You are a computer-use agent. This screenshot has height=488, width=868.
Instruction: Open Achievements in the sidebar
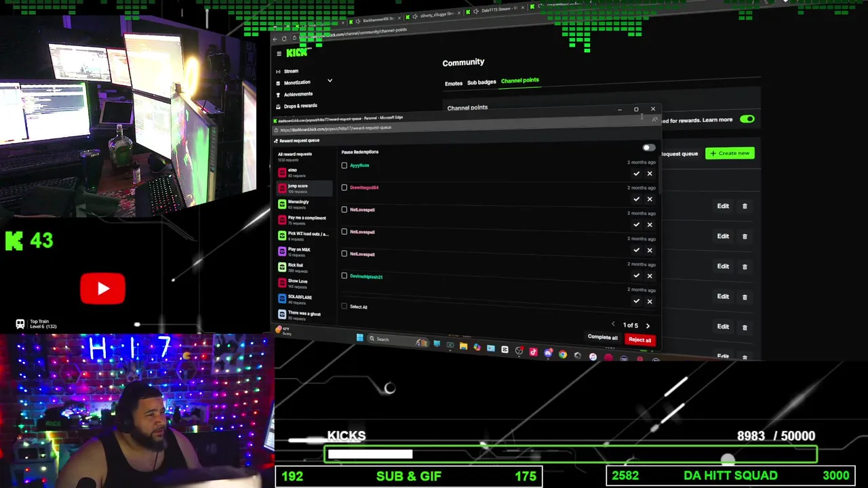pos(298,94)
